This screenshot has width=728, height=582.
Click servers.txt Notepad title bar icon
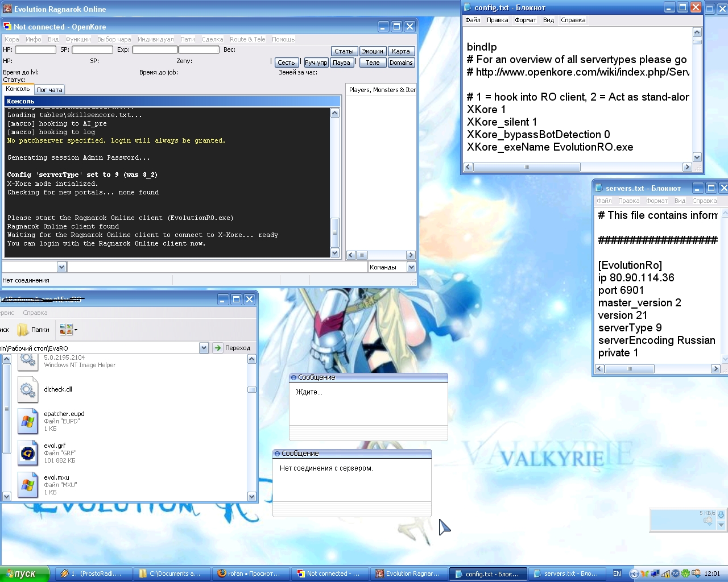coord(599,188)
